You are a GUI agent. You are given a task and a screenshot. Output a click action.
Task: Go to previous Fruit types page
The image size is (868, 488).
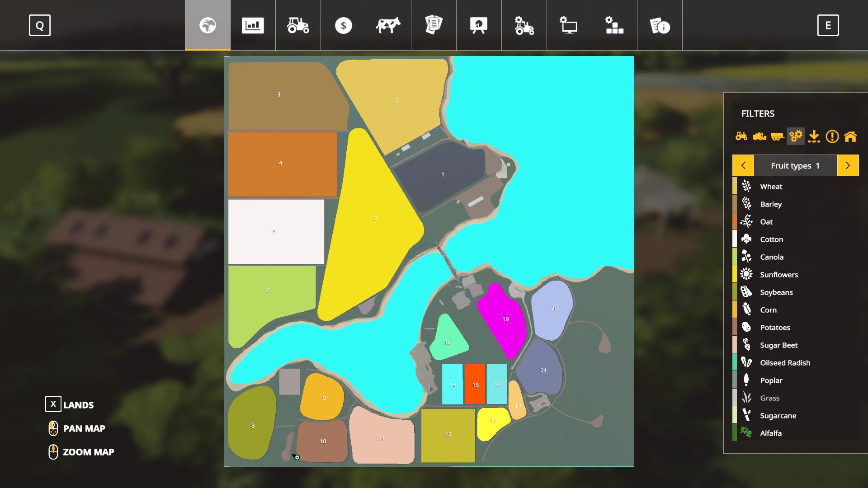[743, 165]
